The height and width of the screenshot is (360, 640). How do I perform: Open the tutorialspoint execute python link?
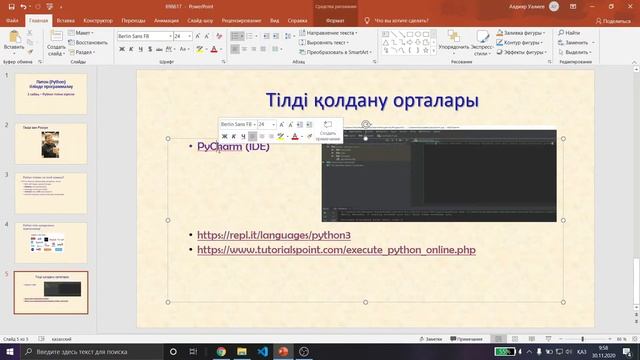pyautogui.click(x=336, y=250)
